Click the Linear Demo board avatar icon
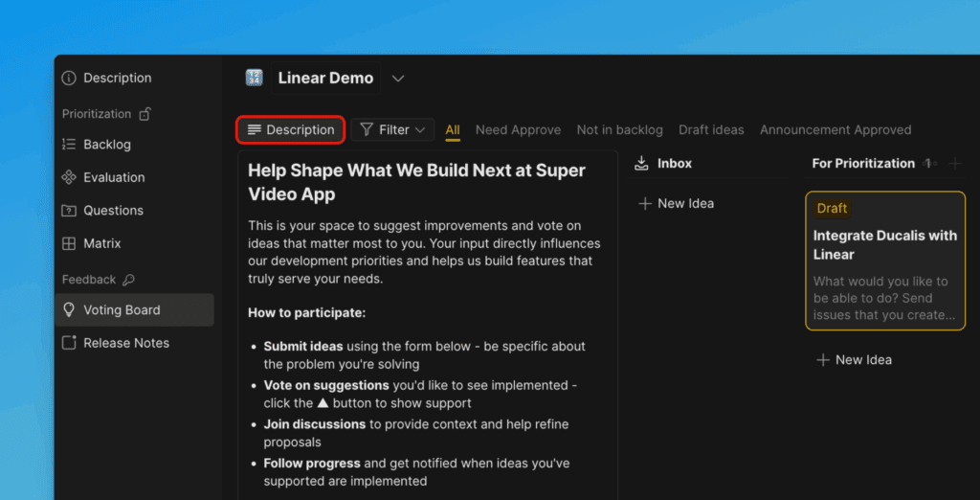 [254, 79]
